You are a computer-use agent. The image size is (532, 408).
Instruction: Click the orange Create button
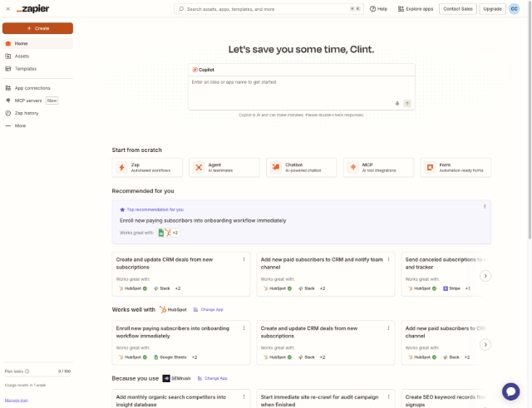coord(37,28)
